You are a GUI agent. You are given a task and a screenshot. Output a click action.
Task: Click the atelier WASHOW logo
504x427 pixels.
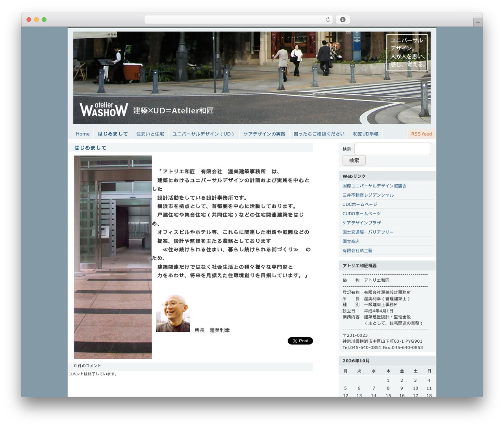pyautogui.click(x=104, y=110)
